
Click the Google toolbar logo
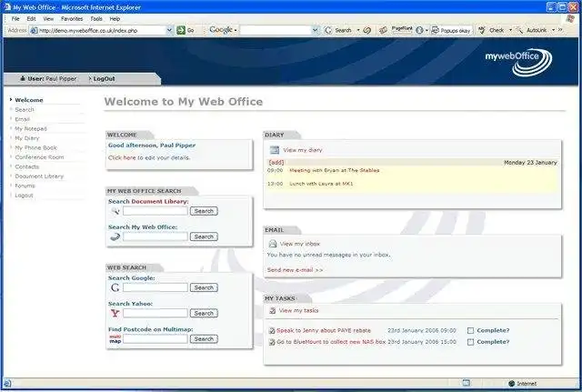(x=221, y=30)
